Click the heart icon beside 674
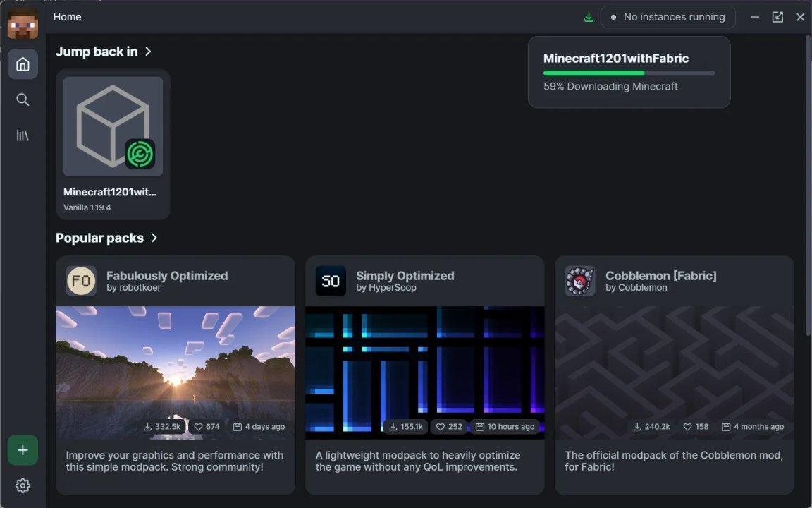This screenshot has height=508, width=812. [198, 427]
